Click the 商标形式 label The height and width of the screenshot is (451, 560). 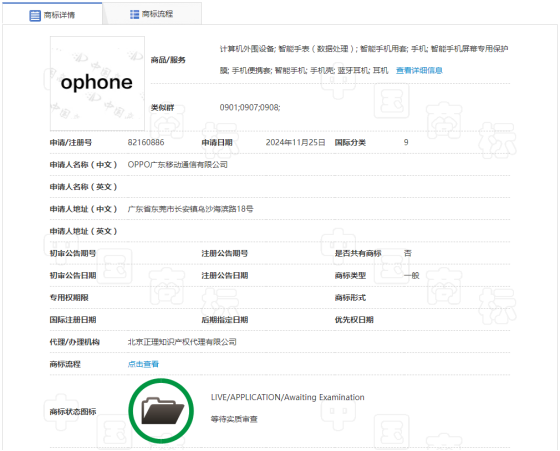point(350,297)
